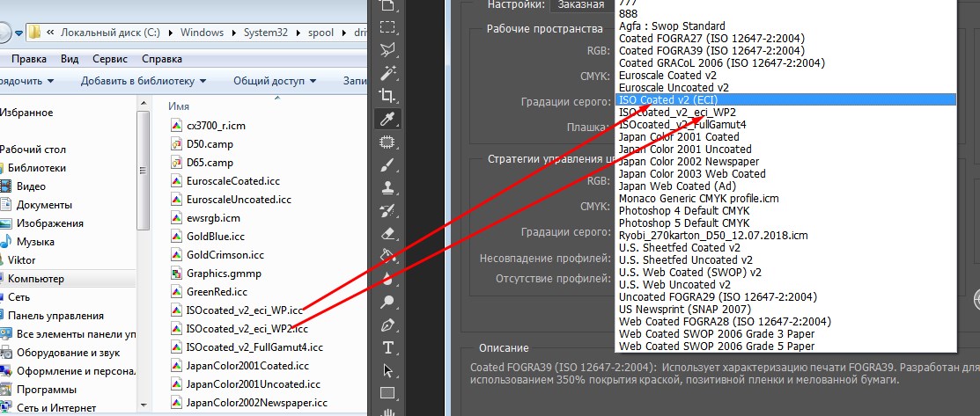Open recent locations arrow beside Back button

point(19,32)
